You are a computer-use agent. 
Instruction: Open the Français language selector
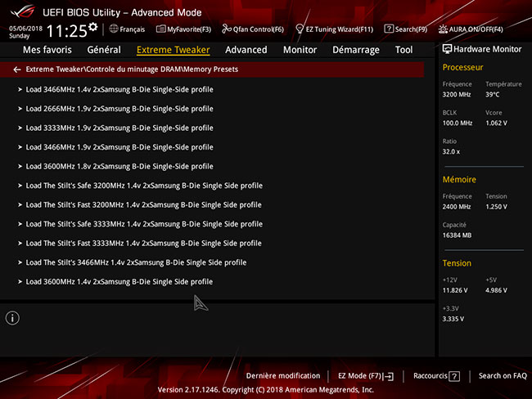coord(127,29)
